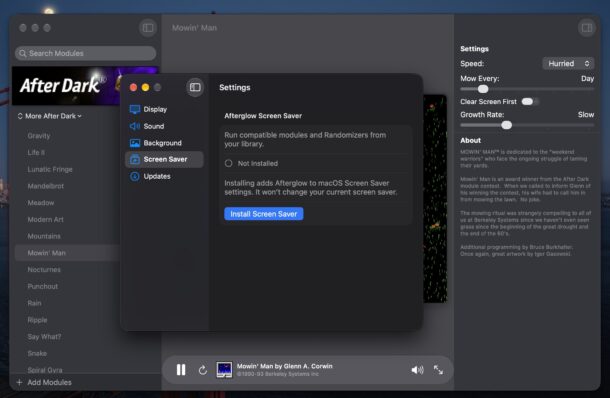Click the plus icon beside Add Modules
This screenshot has width=610, height=398.
19,382
